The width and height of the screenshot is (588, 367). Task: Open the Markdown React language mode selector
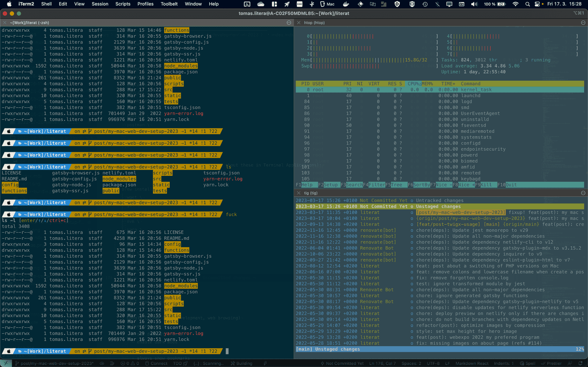[472, 363]
